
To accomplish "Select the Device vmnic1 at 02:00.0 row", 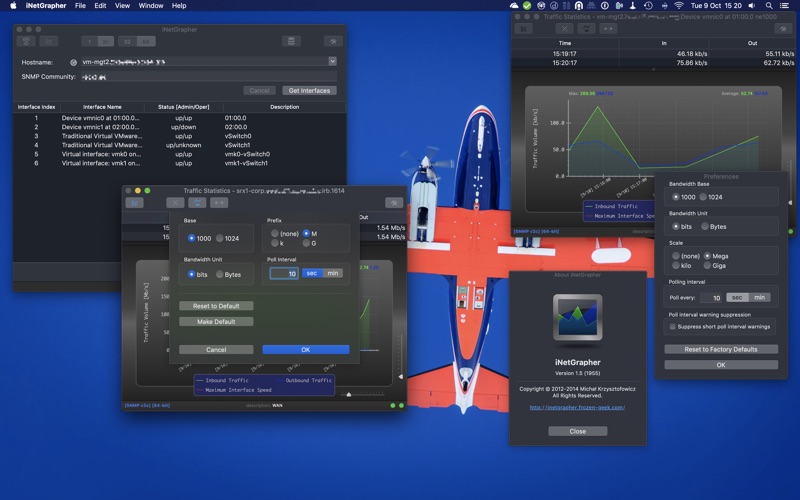I will [x=180, y=127].
